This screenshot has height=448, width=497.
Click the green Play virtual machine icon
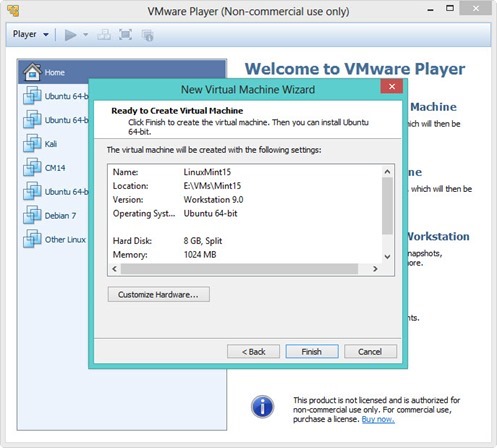(70, 35)
